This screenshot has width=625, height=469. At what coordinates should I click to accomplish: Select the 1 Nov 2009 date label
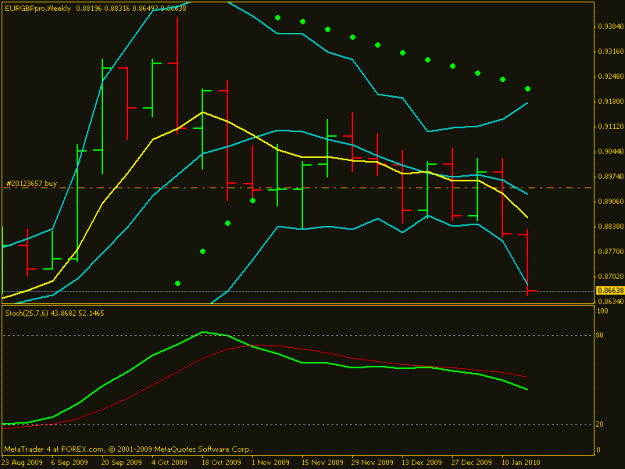pyautogui.click(x=271, y=463)
